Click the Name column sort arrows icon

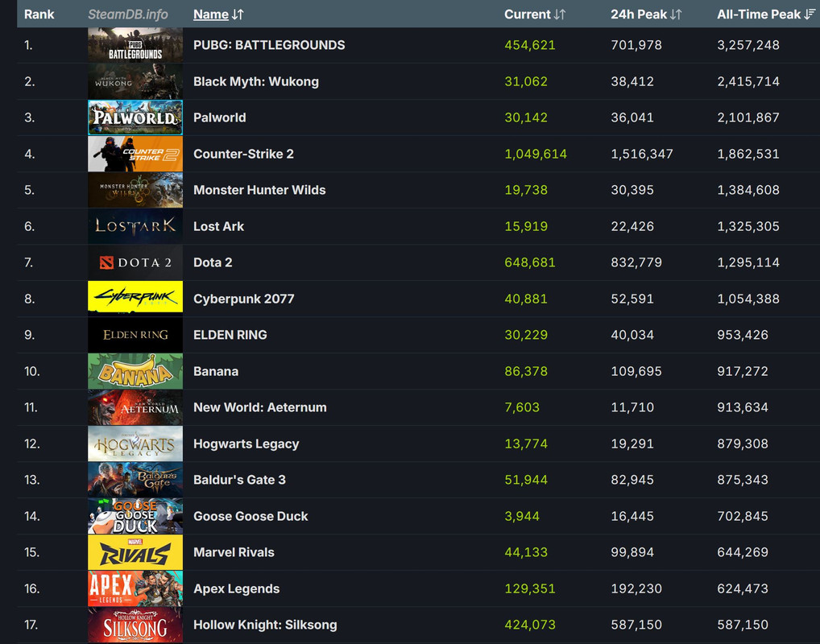click(x=238, y=14)
